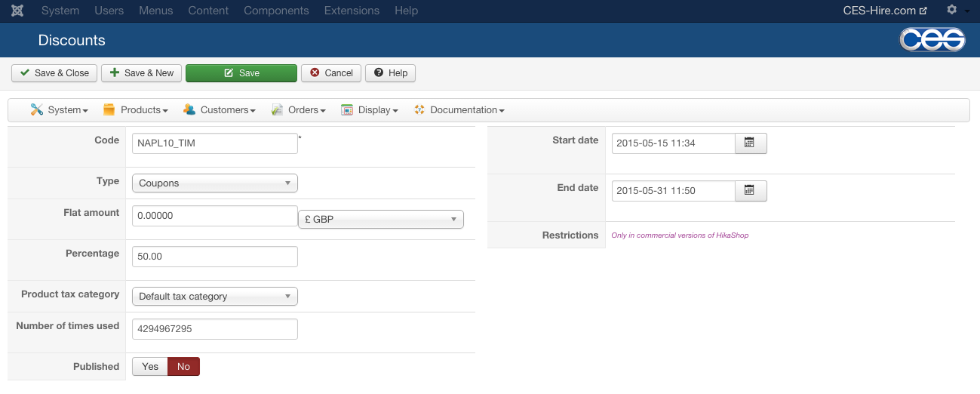Expand the Product tax category dropdown
980x394 pixels.
click(214, 297)
